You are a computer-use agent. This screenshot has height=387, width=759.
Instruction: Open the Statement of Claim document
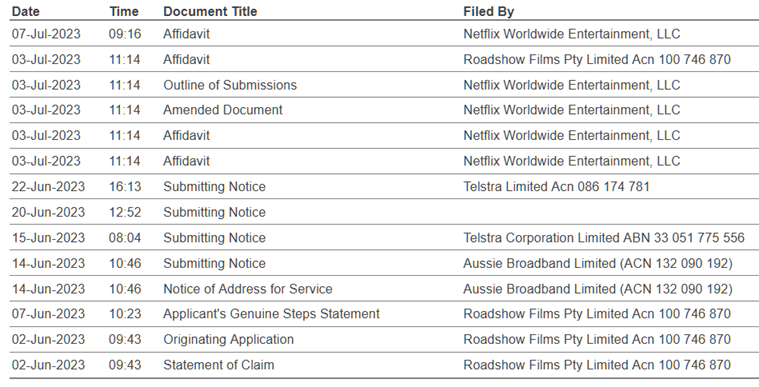[218, 365]
